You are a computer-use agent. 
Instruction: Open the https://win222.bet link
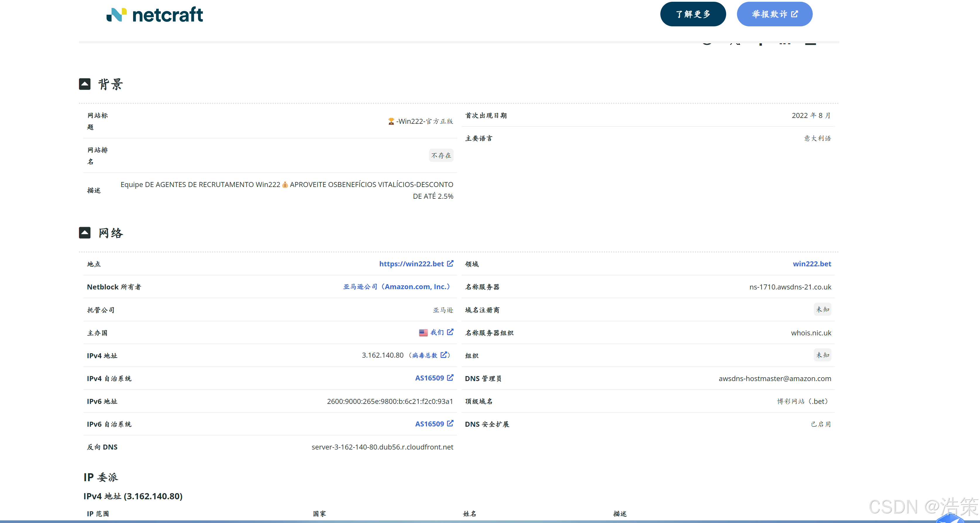411,264
